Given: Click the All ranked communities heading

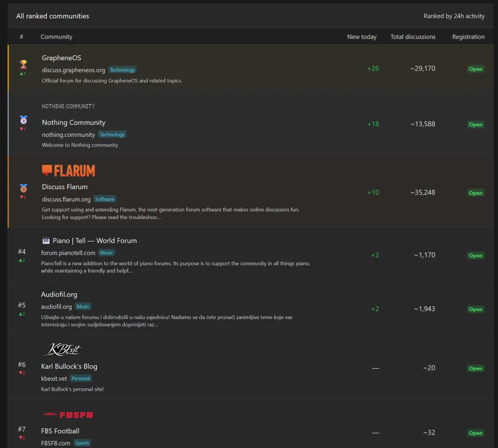Looking at the screenshot, I should (53, 16).
